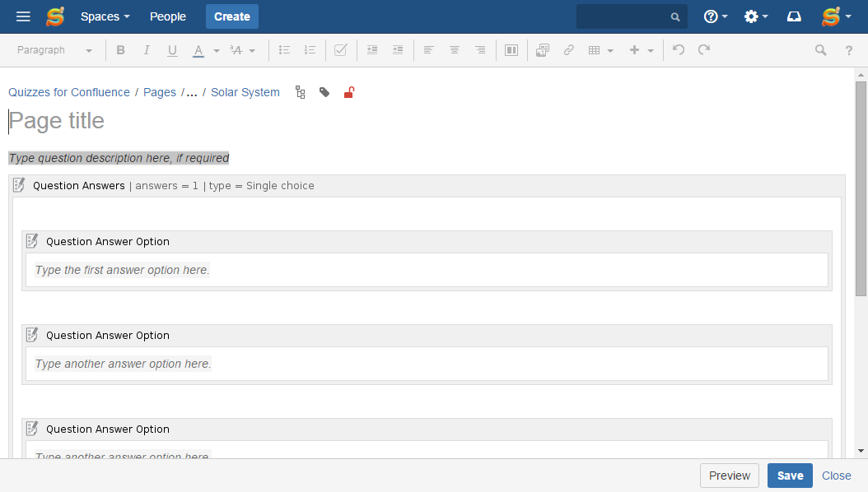The height and width of the screenshot is (492, 868).
Task: Insert a table
Action: click(594, 50)
